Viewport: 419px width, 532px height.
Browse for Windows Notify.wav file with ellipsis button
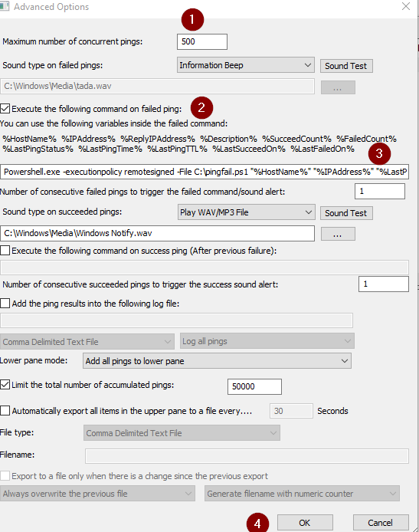(x=338, y=234)
